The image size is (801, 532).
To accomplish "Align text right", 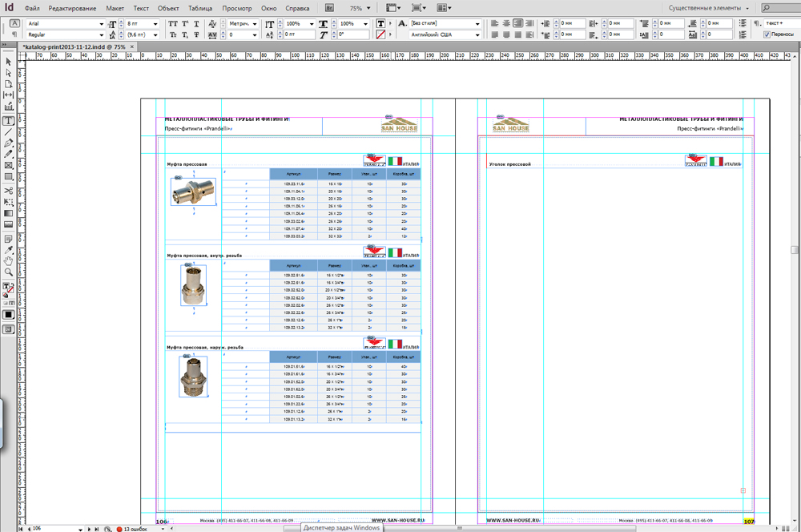I will (518, 23).
